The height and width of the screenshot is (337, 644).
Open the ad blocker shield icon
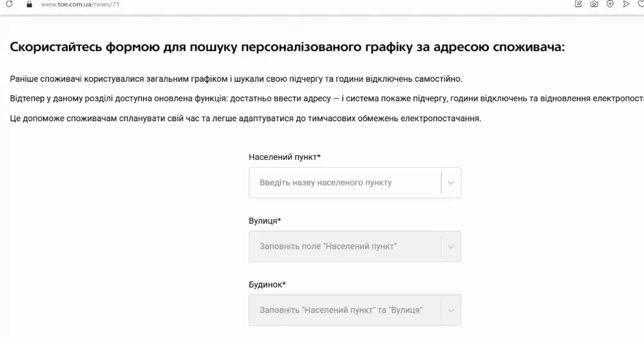[609, 4]
